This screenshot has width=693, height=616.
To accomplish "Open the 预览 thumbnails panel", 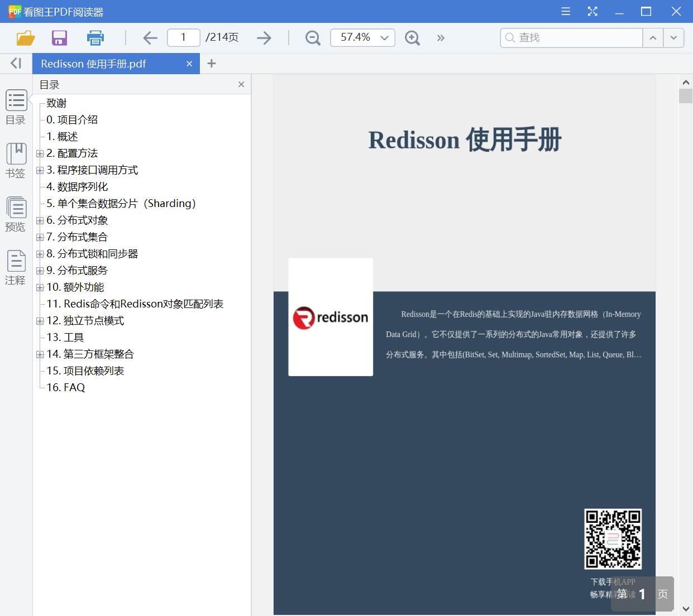I will coord(16,214).
